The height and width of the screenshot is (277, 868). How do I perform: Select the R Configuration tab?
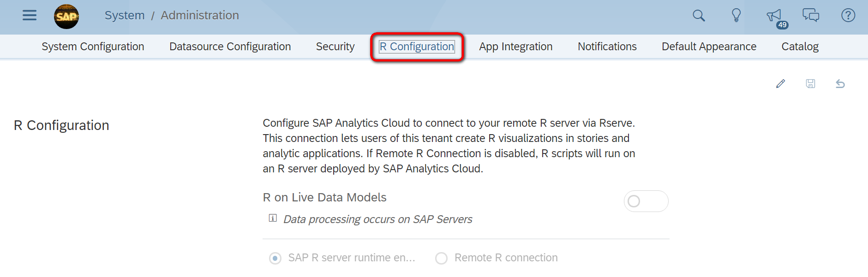(x=417, y=47)
